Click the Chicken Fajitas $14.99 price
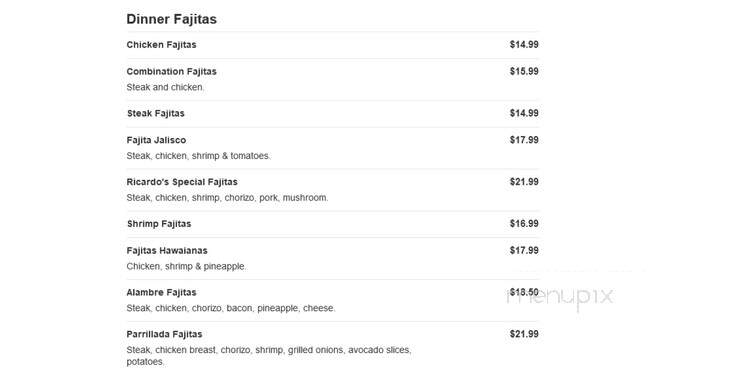 point(524,44)
